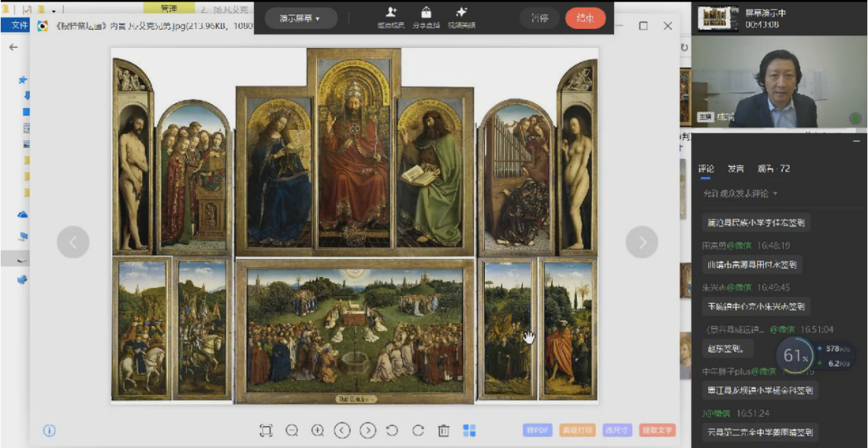Click the shared screen thumbnail preview at top right
Viewport: 868px width, 448px height.
(x=718, y=19)
